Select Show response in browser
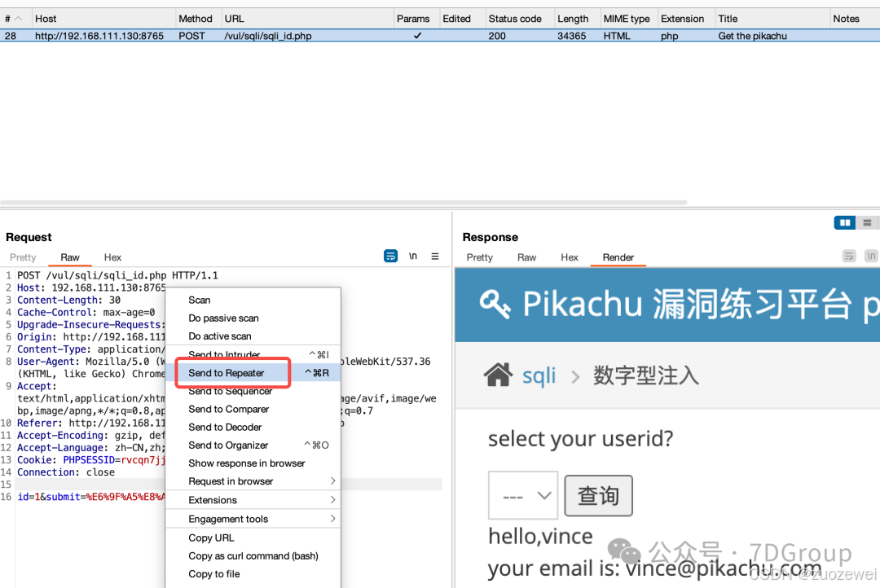Viewport: 880px width, 588px height. [x=253, y=463]
